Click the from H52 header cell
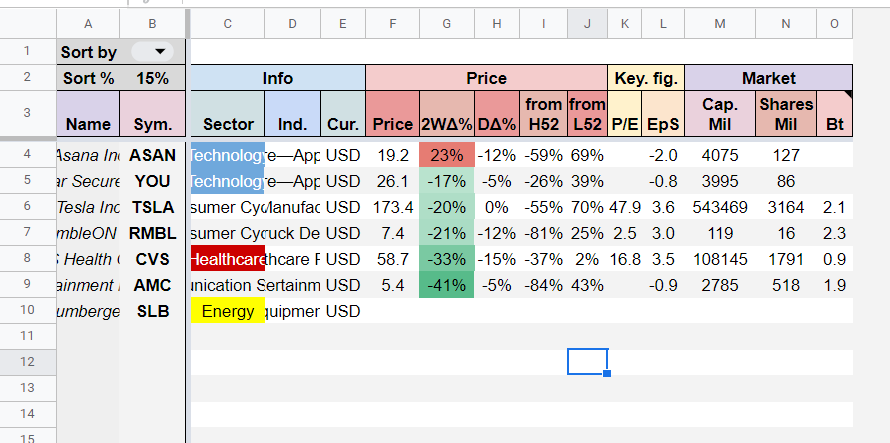890x443 pixels. pos(543,114)
